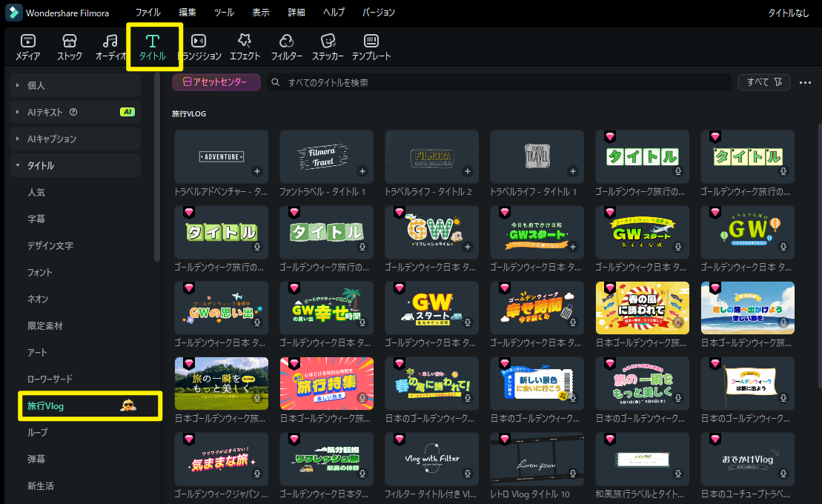Click the アセットセンター button
This screenshot has width=822, height=504.
click(x=216, y=82)
